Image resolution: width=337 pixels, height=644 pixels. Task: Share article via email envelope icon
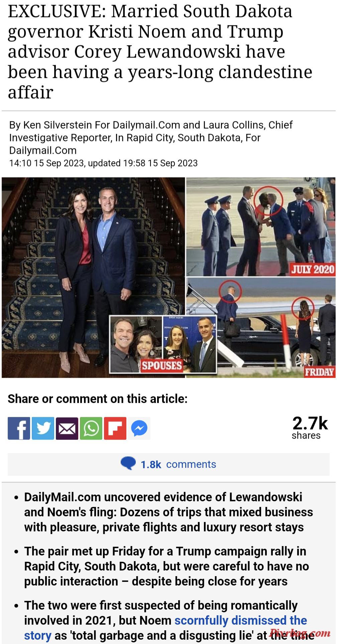click(67, 428)
